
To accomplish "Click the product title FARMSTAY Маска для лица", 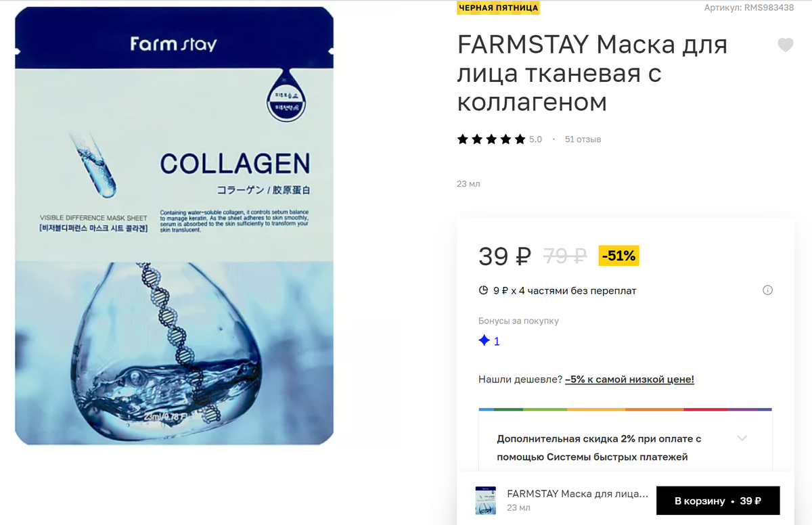I will point(592,74).
